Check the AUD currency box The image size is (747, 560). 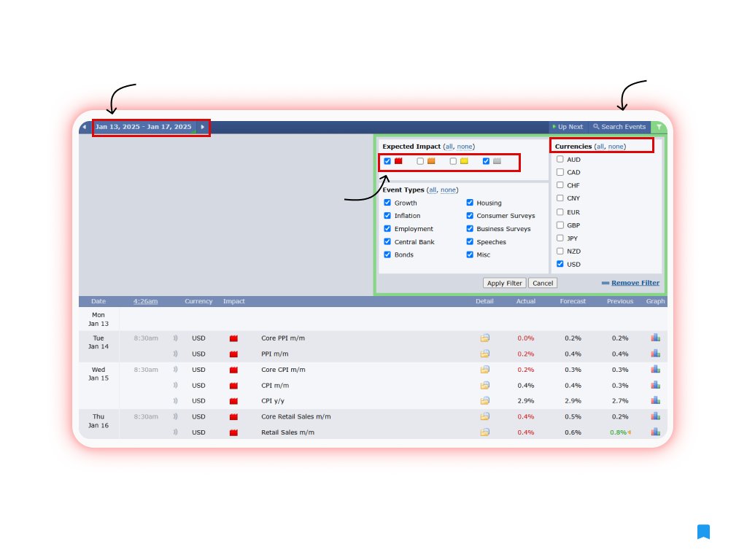click(x=560, y=159)
